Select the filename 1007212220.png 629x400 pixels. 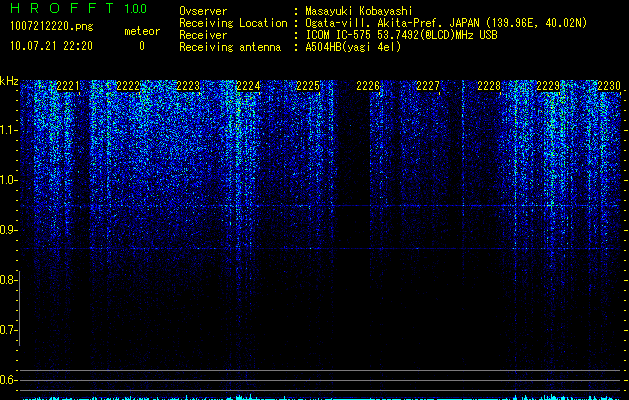[x=52, y=27]
